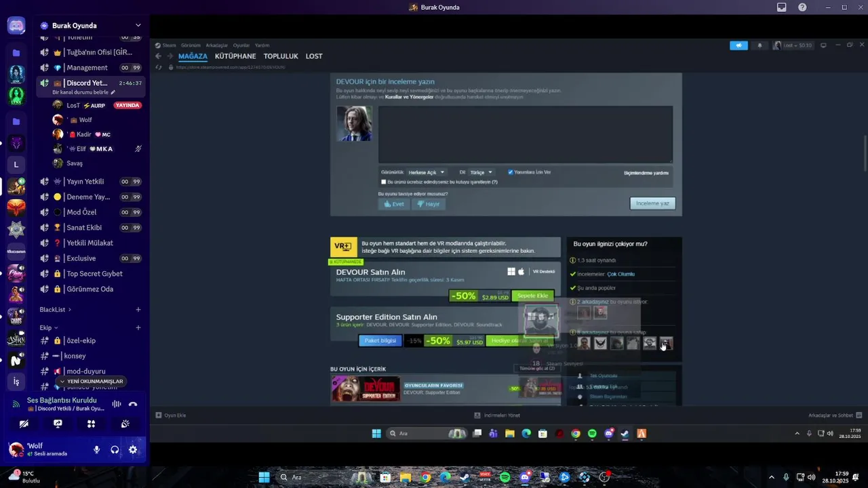Click 'İnceleme yaz' submit button

tap(652, 203)
